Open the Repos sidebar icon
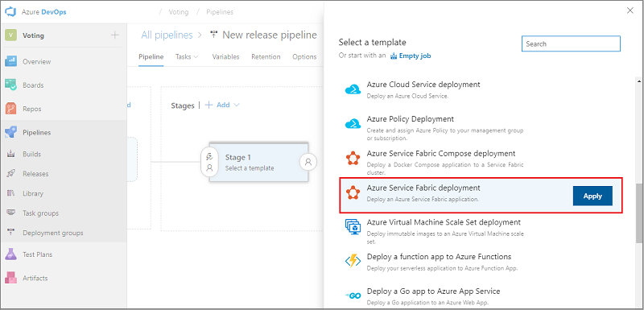Viewport: 644px width, 310px height. pyautogui.click(x=10, y=109)
